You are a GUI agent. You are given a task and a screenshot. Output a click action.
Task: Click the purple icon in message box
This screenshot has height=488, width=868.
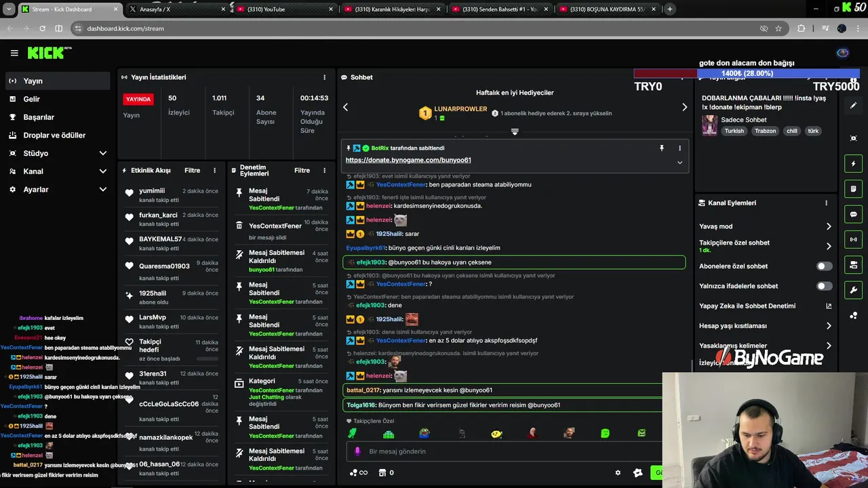pyautogui.click(x=358, y=451)
